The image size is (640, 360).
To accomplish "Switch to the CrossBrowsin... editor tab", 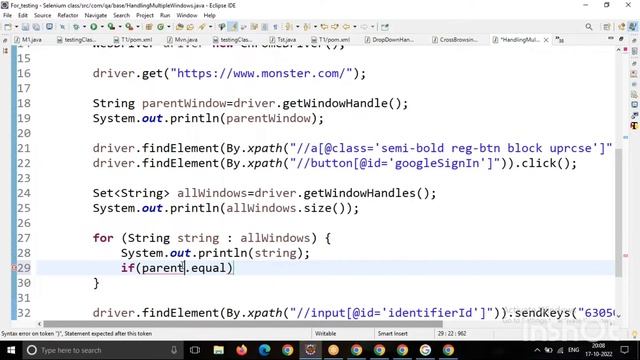I will pos(455,40).
